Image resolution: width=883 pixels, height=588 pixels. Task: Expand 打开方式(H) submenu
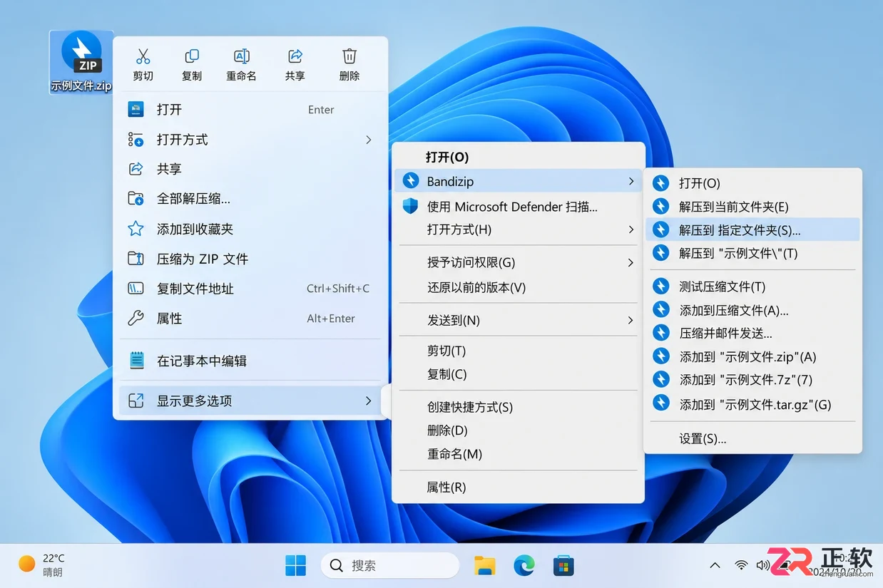[x=519, y=229]
